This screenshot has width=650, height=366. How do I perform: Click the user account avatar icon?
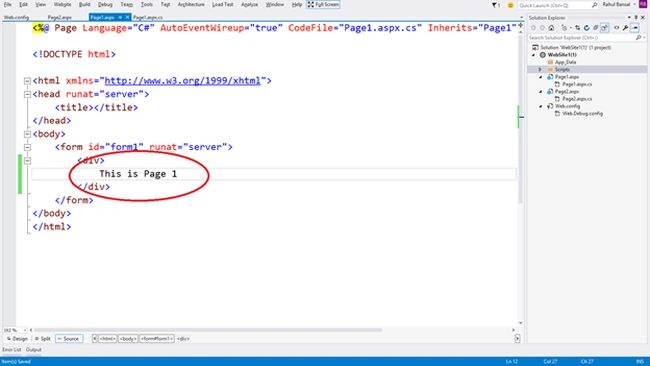point(643,4)
